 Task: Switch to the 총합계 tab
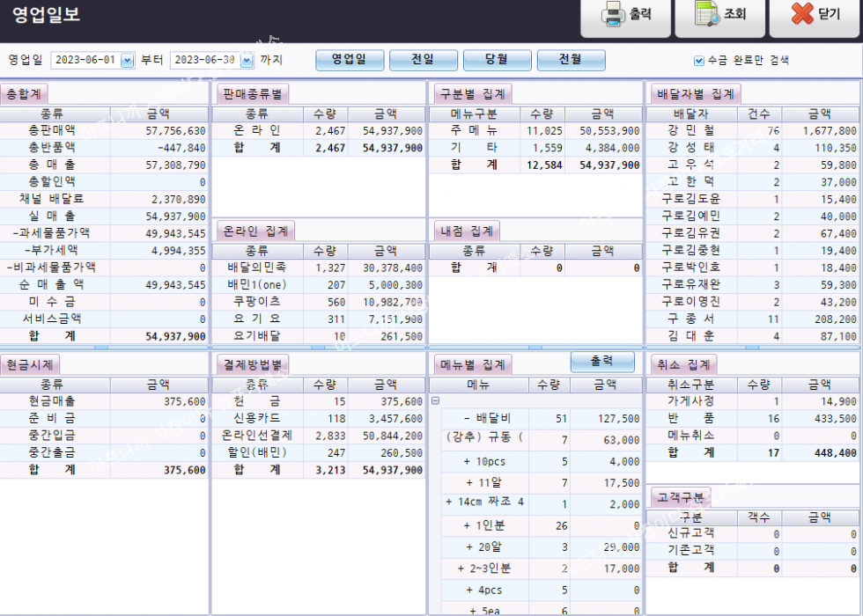24,94
